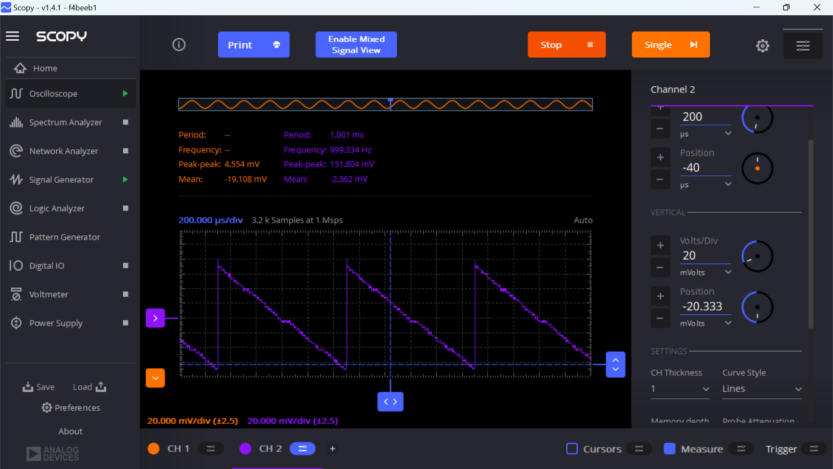Screen dimensions: 833x469
Task: Click the Power Supply icon
Action: coord(16,323)
